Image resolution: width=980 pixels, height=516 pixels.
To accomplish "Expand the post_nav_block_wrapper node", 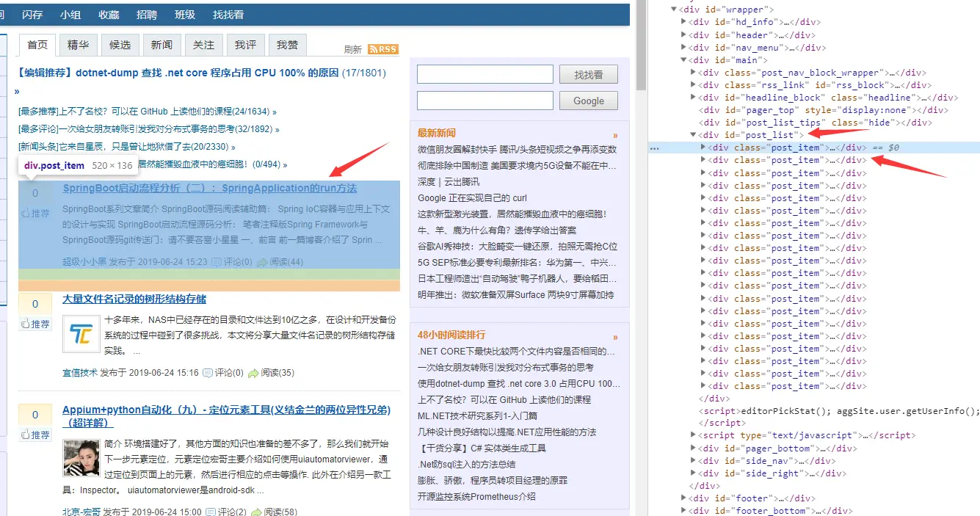I will pyautogui.click(x=693, y=72).
